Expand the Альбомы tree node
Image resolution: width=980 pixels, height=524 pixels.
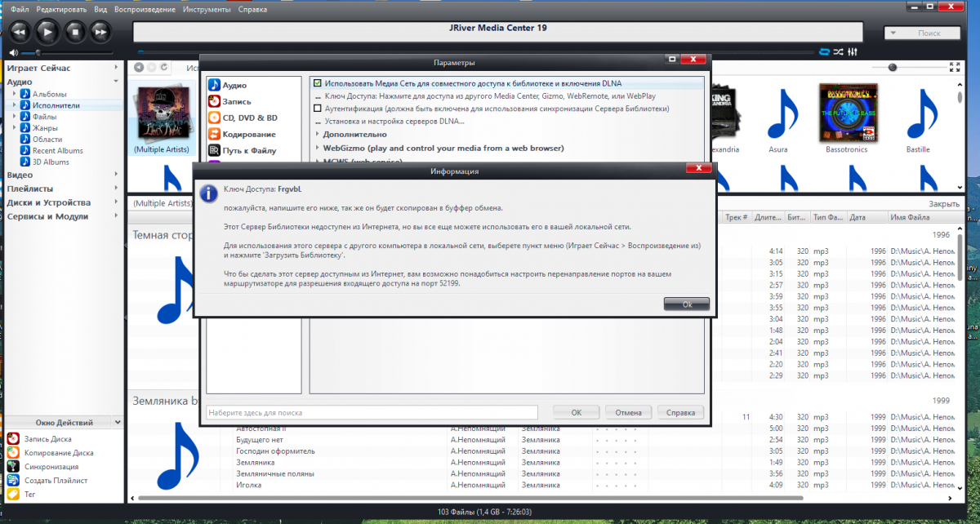pos(15,94)
